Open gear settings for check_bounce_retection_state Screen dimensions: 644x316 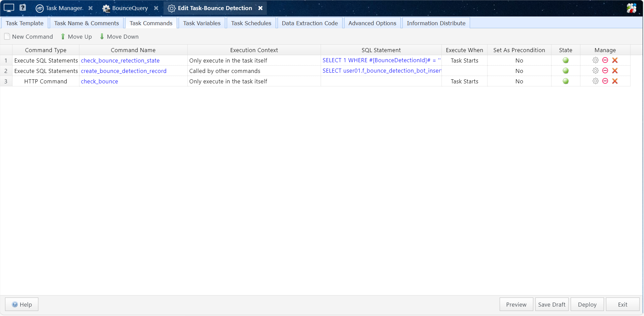coord(596,60)
